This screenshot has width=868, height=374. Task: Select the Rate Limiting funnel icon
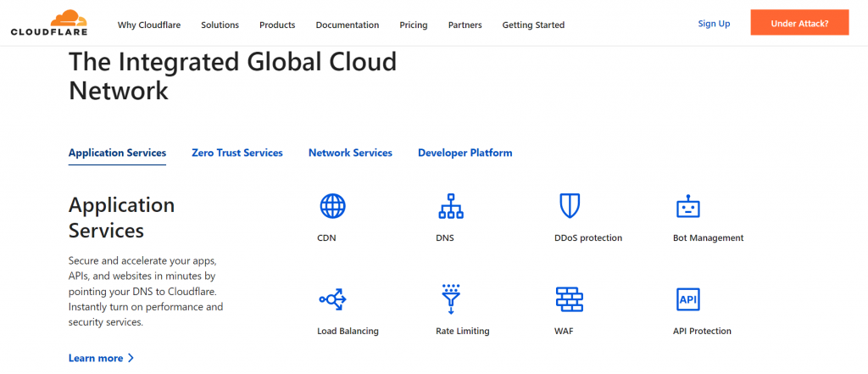coord(451,299)
